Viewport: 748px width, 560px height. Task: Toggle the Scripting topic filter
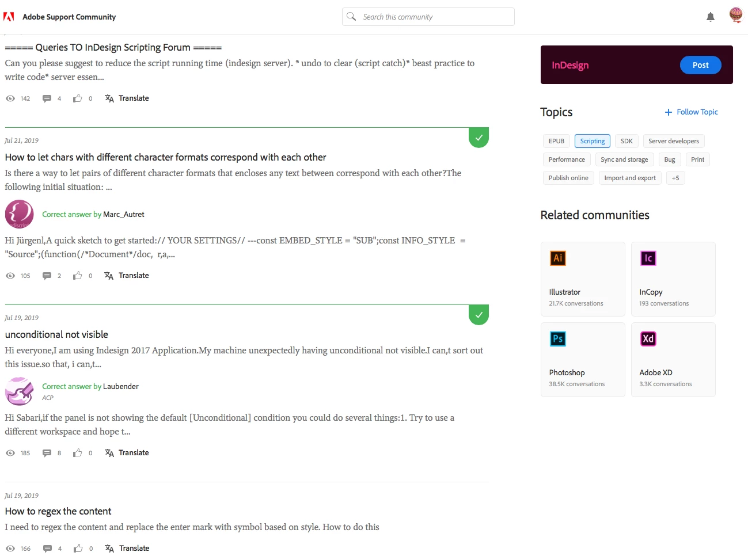(592, 141)
